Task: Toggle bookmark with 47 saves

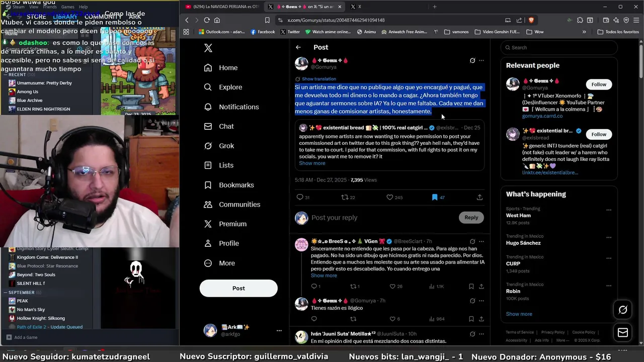Action: pyautogui.click(x=435, y=197)
